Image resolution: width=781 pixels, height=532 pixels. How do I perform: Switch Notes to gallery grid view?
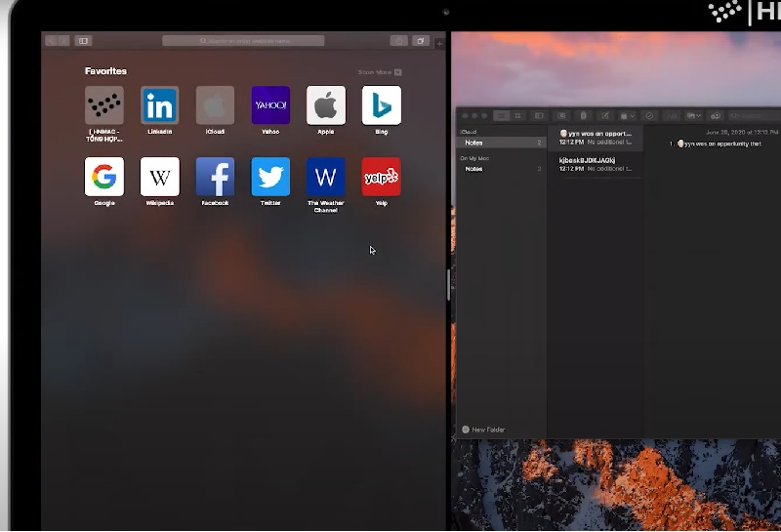[x=517, y=116]
